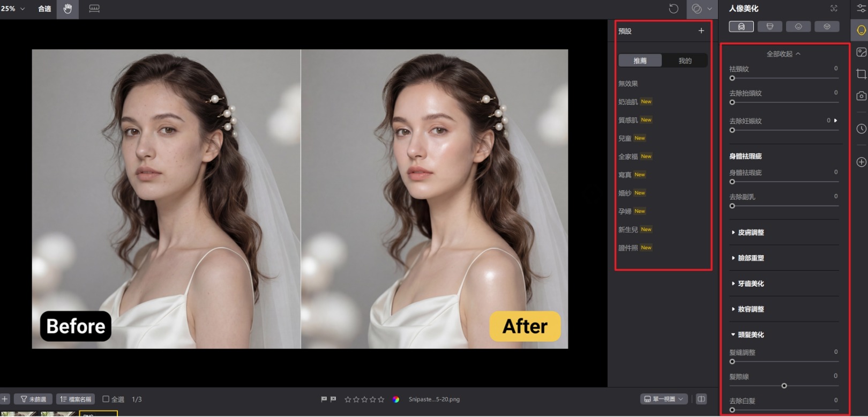
Task: Apply the 全家福 preset
Action: 628,157
